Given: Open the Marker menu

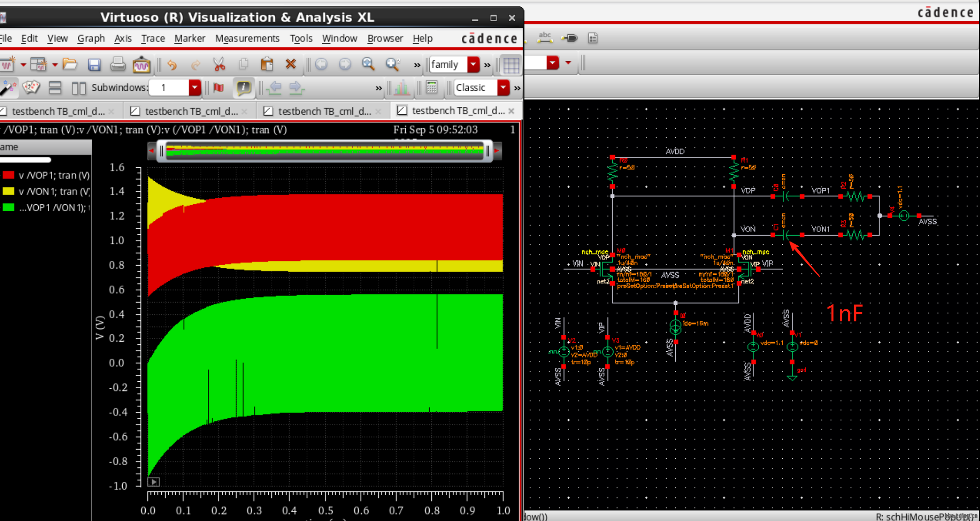Looking at the screenshot, I should 189,38.
